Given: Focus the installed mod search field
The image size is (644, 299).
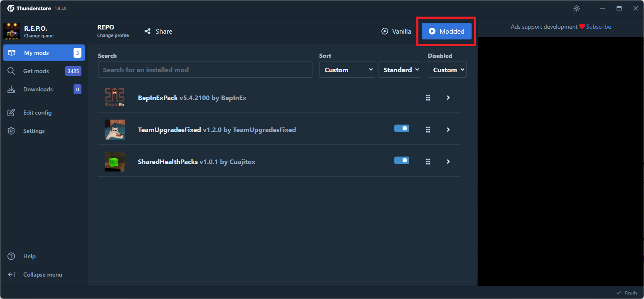Looking at the screenshot, I should click(205, 70).
